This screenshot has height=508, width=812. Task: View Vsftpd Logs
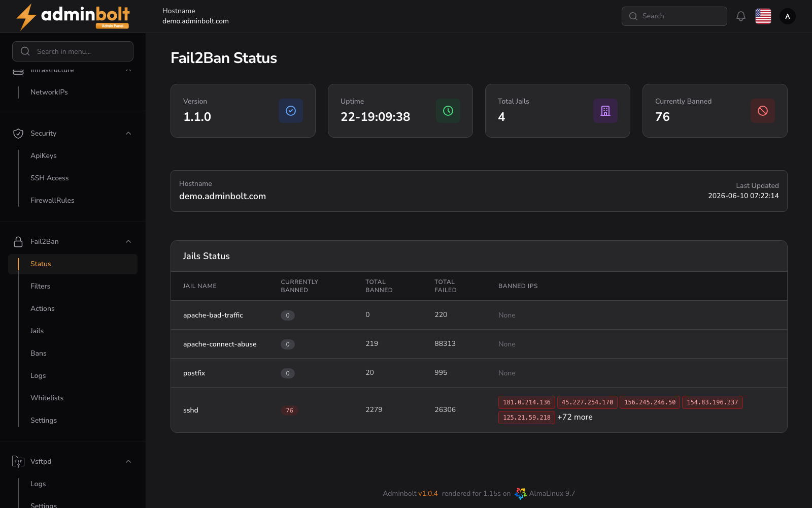pos(38,484)
